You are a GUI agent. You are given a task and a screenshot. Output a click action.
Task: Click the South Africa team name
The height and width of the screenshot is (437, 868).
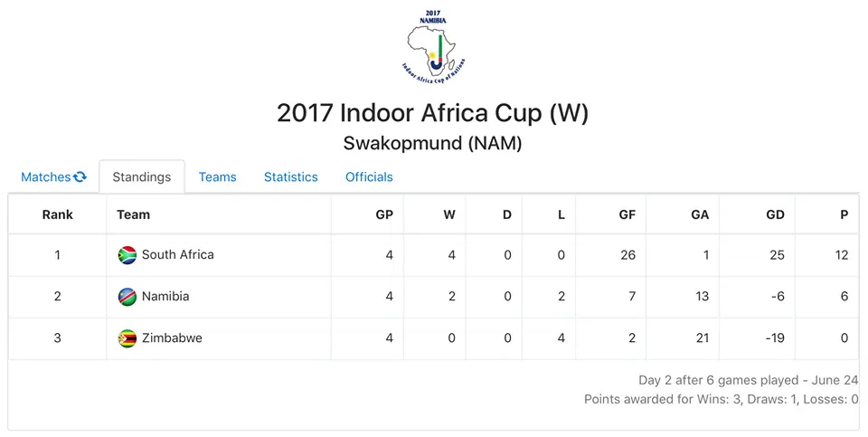pyautogui.click(x=178, y=255)
